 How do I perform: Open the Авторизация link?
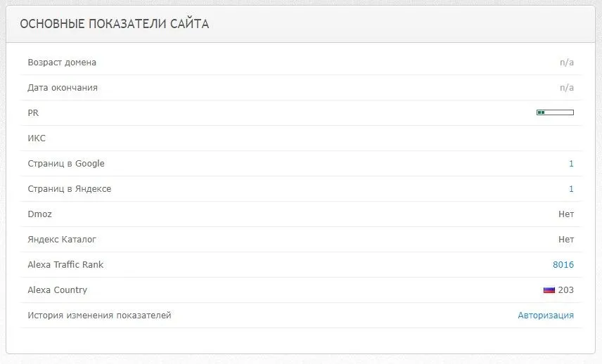(546, 316)
